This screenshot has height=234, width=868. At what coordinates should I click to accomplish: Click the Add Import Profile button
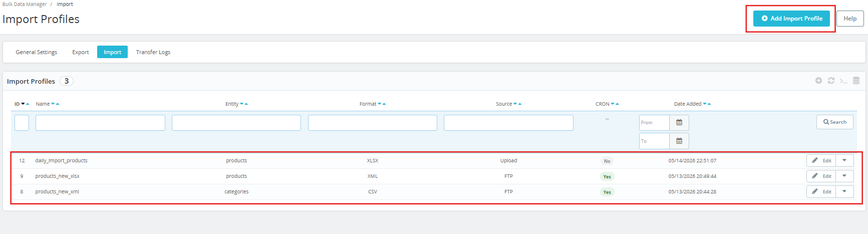pyautogui.click(x=792, y=19)
